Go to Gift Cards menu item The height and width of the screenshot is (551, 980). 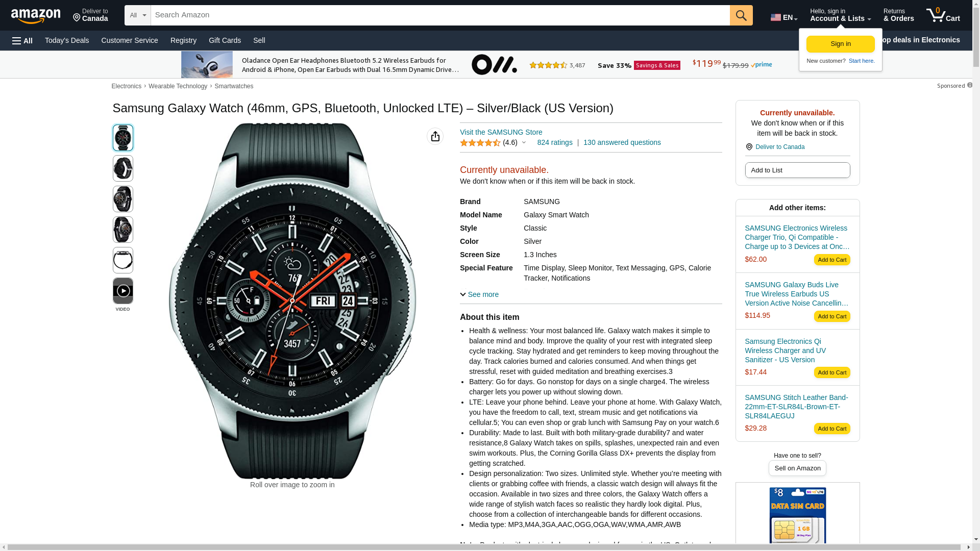pos(225,40)
